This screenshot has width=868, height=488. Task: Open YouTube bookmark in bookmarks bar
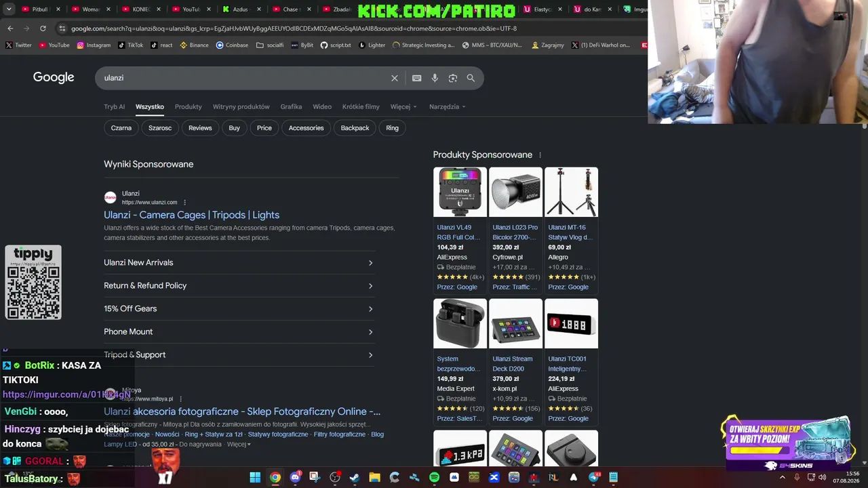(x=54, y=45)
